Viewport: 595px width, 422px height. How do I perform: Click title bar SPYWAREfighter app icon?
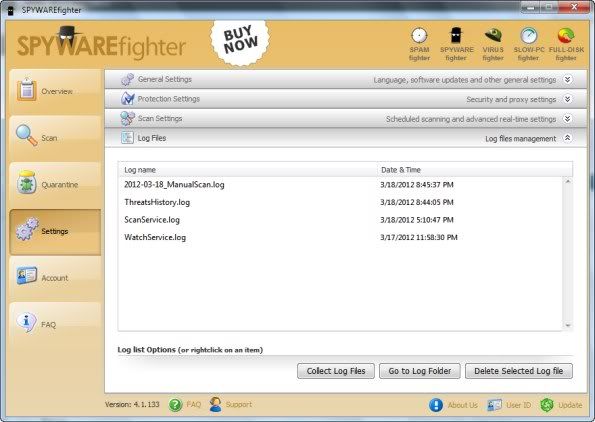pyautogui.click(x=11, y=10)
